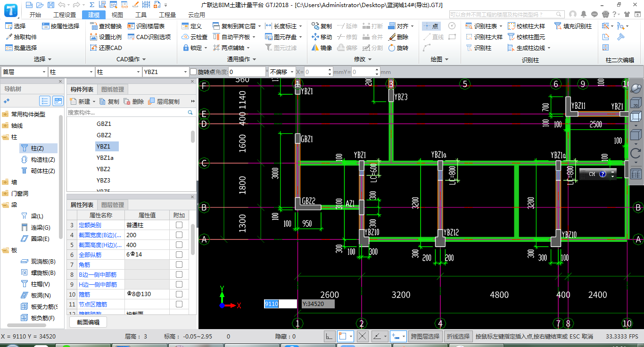Click the 移动 move tool
The image size is (644, 347).
[x=322, y=37]
